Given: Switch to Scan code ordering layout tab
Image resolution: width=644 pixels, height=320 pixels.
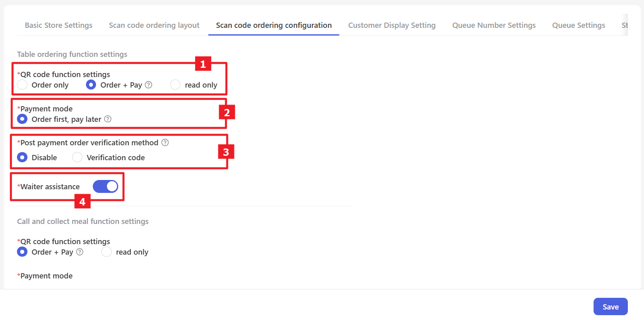Looking at the screenshot, I should 154,25.
